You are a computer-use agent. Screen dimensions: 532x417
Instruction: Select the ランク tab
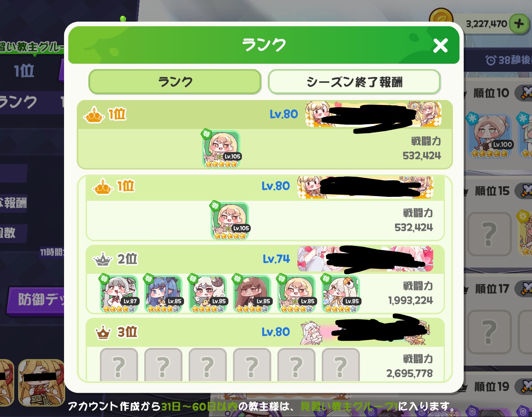[x=175, y=82]
